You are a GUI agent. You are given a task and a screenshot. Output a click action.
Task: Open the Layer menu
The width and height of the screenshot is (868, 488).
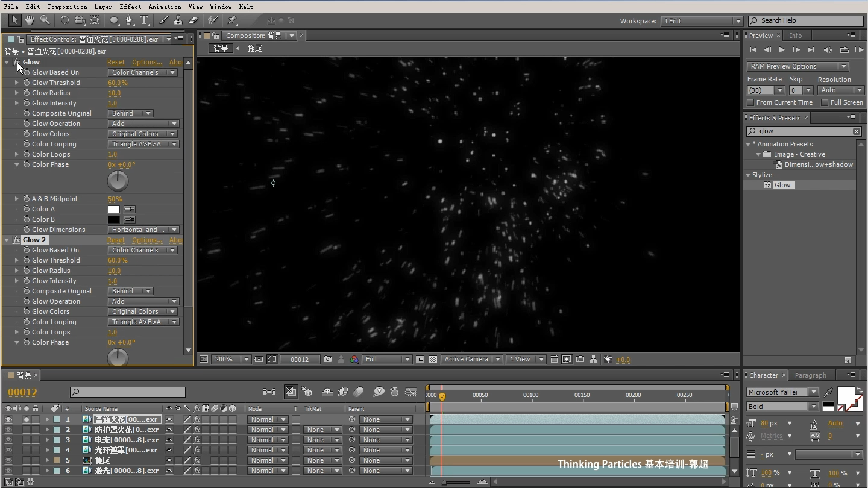point(103,7)
